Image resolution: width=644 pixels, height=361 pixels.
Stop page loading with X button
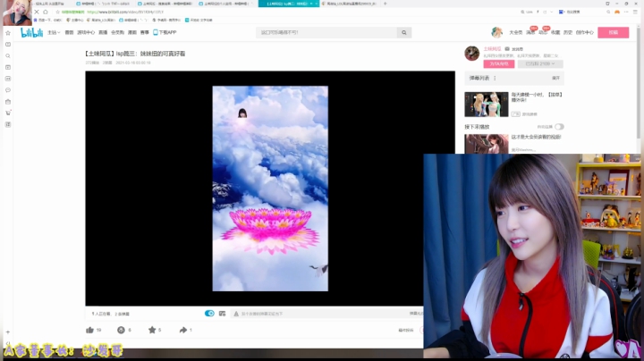point(37,12)
